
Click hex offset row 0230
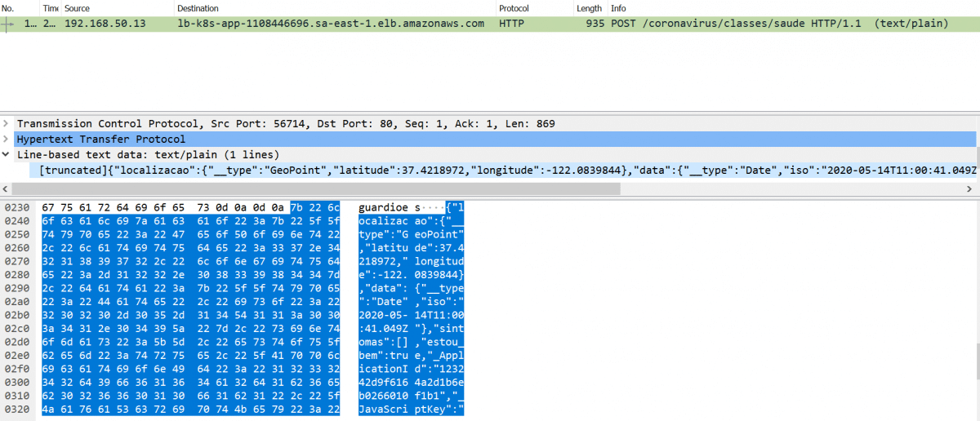point(16,208)
